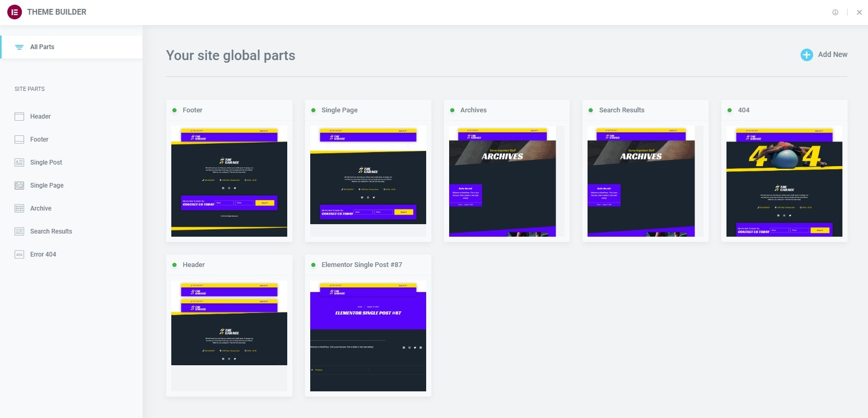Select the All Parts menu item
Image resolution: width=868 pixels, height=418 pixels.
(x=42, y=47)
